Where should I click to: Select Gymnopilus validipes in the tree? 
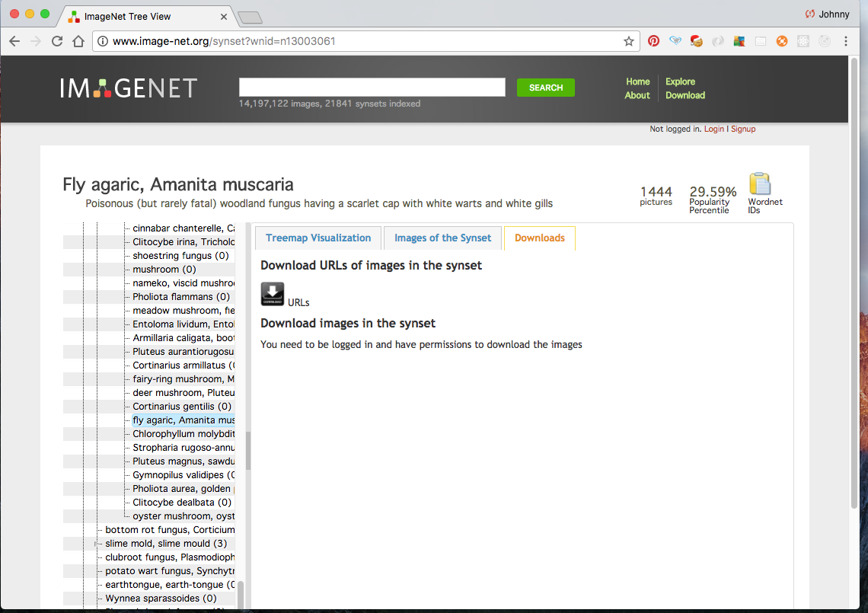pyautogui.click(x=183, y=475)
